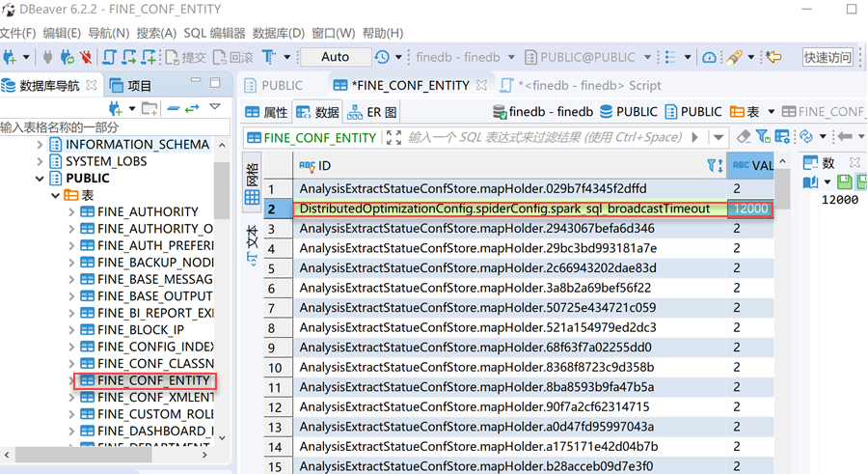Viewport: 868px width, 474px height.
Task: Click the 提交 commit button
Action: click(186, 57)
